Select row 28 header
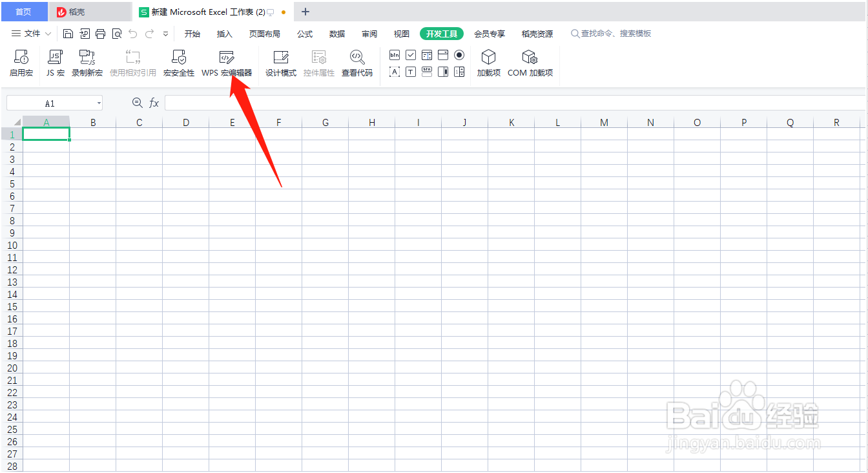The height and width of the screenshot is (473, 868). [12, 466]
